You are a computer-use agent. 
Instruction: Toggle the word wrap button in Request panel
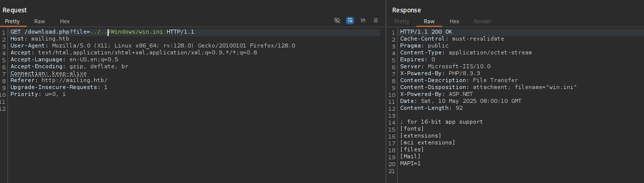(350, 21)
